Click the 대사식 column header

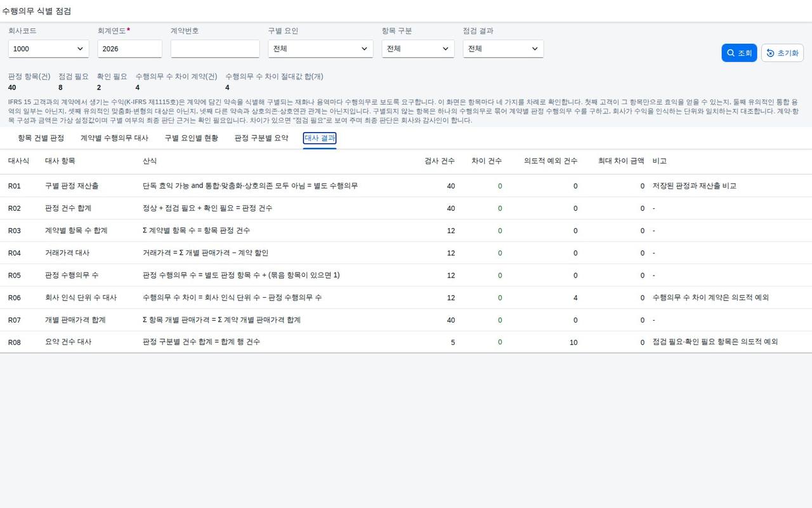coord(18,161)
